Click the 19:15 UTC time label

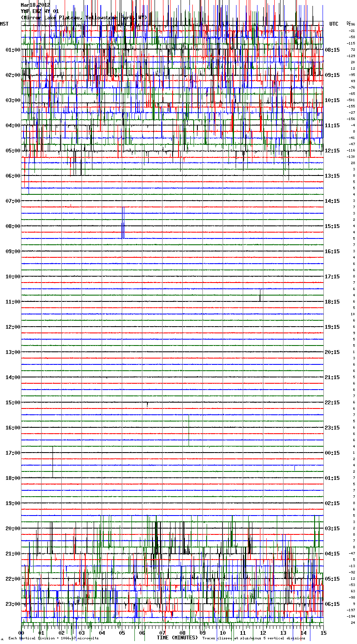332,327
